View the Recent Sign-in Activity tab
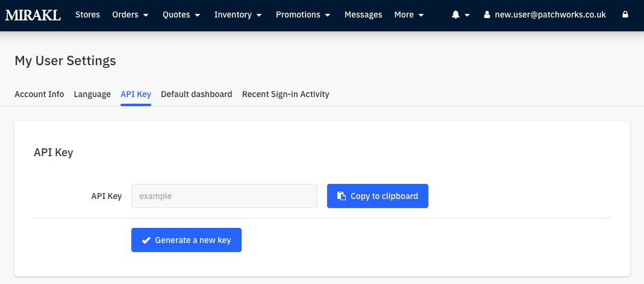 tap(286, 94)
